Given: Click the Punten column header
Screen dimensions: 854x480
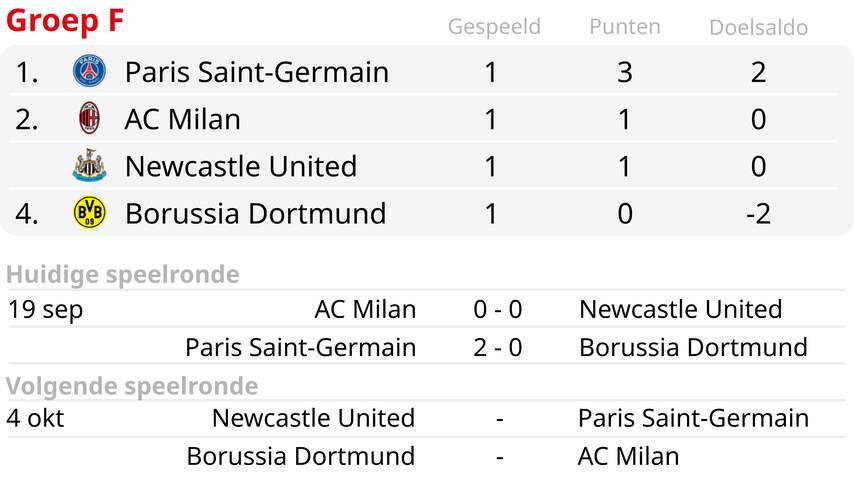Looking at the screenshot, I should [x=625, y=26].
